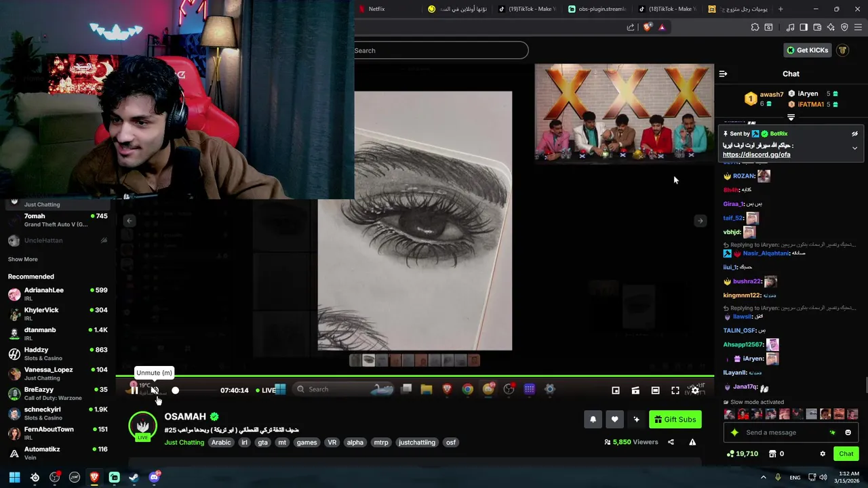Open browser hamburger menu

click(x=859, y=27)
